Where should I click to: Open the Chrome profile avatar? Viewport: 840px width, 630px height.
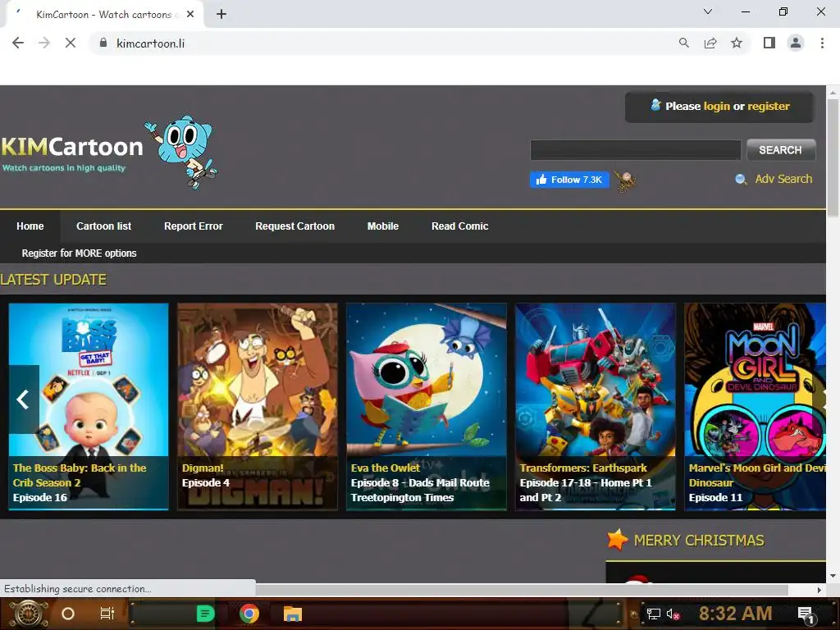point(796,43)
